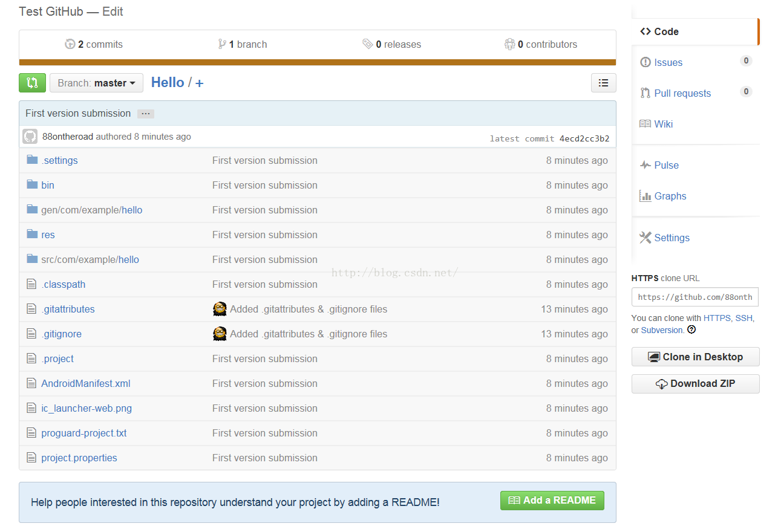Open latest commit 4ecd2cc3b2
The image size is (778, 532).
(584, 138)
